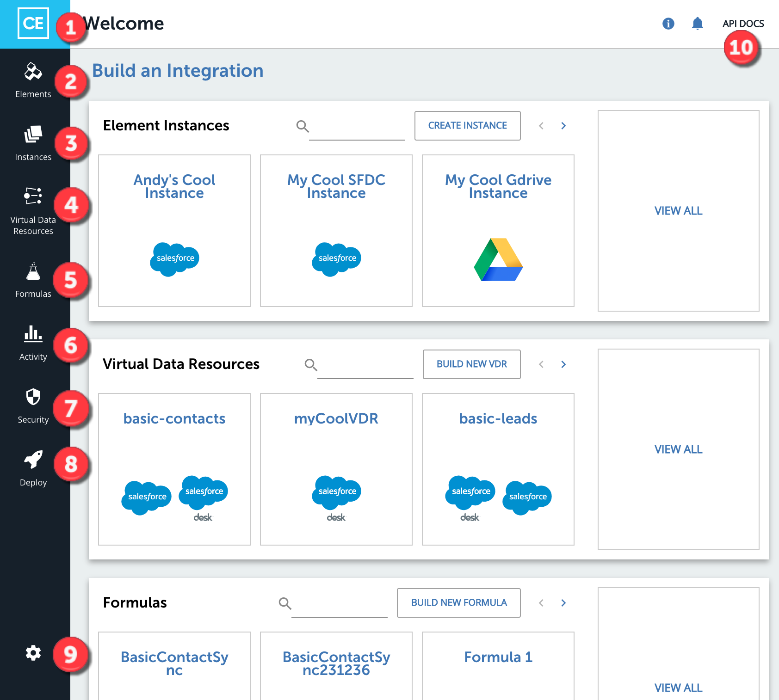
Task: Open My Cool SFDC Instance title
Action: tap(336, 186)
